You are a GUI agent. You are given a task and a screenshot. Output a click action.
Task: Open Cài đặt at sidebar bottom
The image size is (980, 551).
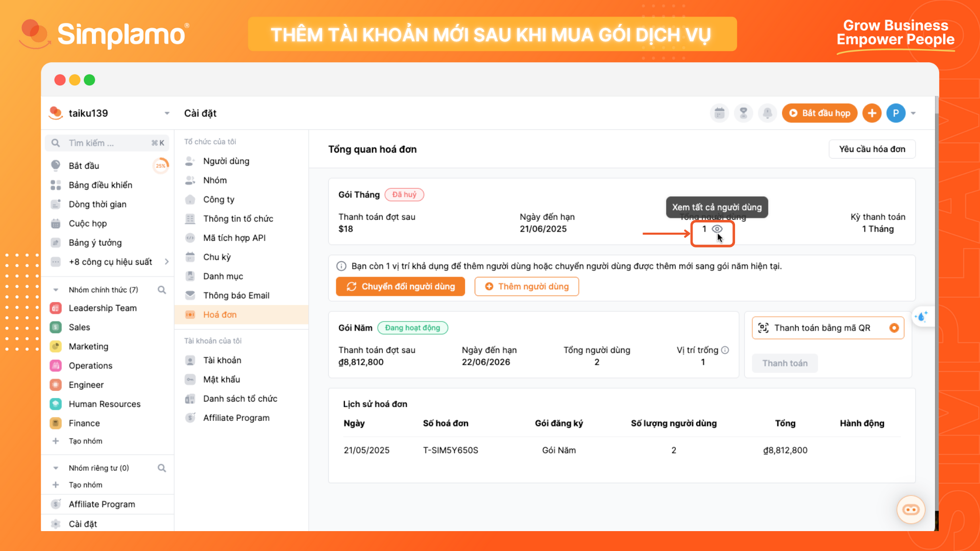pyautogui.click(x=83, y=524)
